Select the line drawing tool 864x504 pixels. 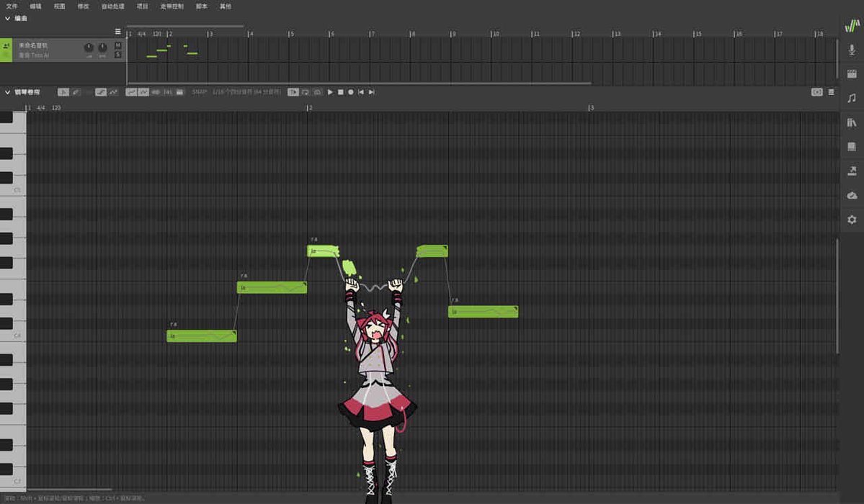pos(101,92)
